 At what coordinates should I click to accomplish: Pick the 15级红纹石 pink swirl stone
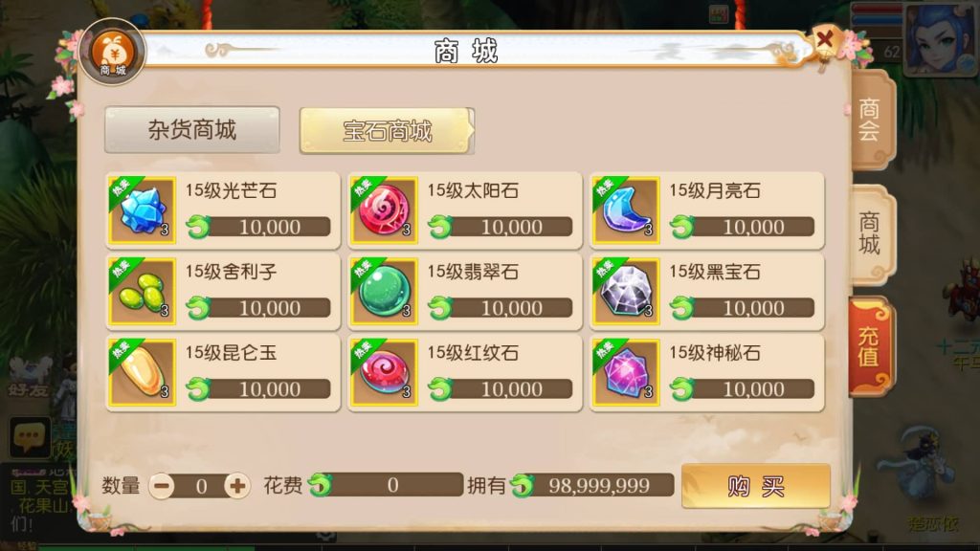tap(384, 372)
